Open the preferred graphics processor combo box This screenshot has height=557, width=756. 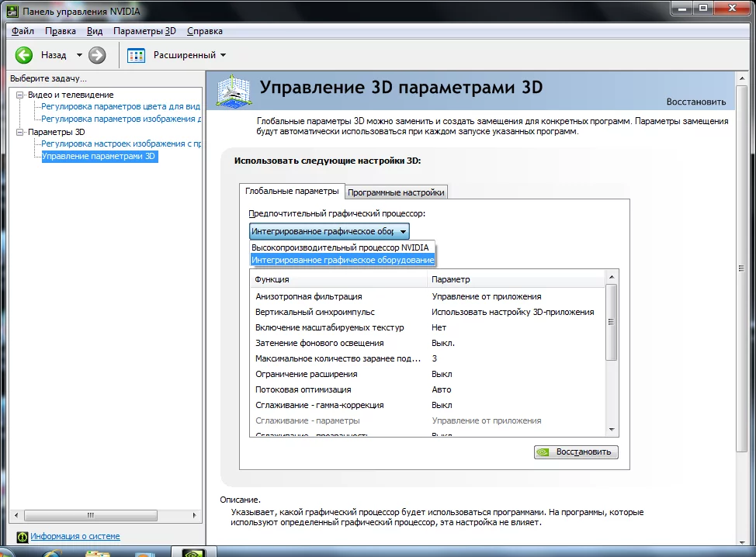329,231
